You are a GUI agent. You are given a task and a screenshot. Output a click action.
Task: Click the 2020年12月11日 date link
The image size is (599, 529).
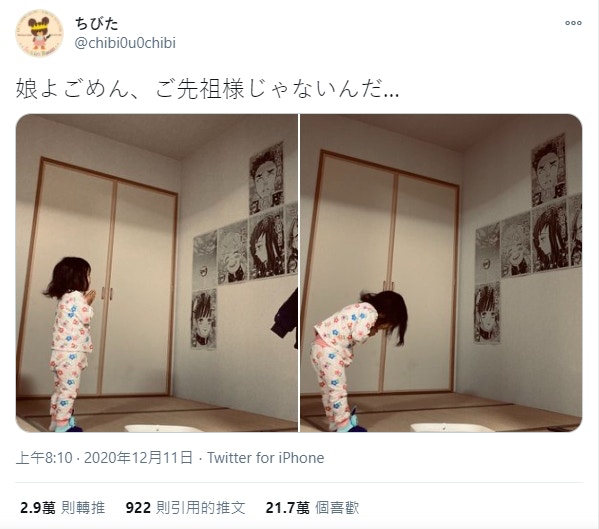(138, 458)
